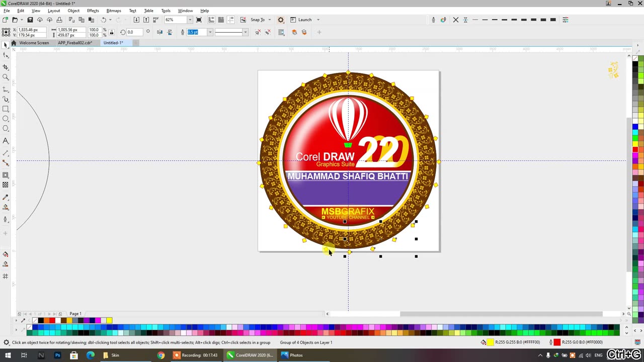Open Photos app in the taskbar

(292, 355)
